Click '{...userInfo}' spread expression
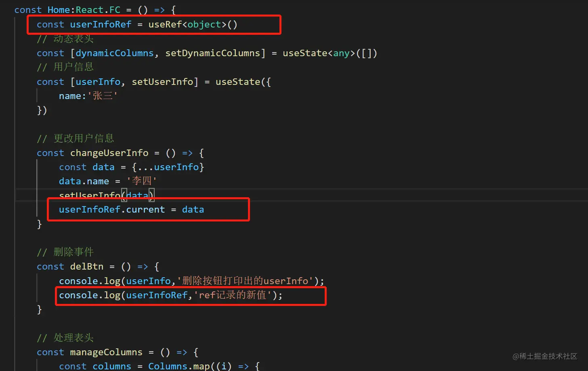This screenshot has height=371, width=588. click(168, 167)
